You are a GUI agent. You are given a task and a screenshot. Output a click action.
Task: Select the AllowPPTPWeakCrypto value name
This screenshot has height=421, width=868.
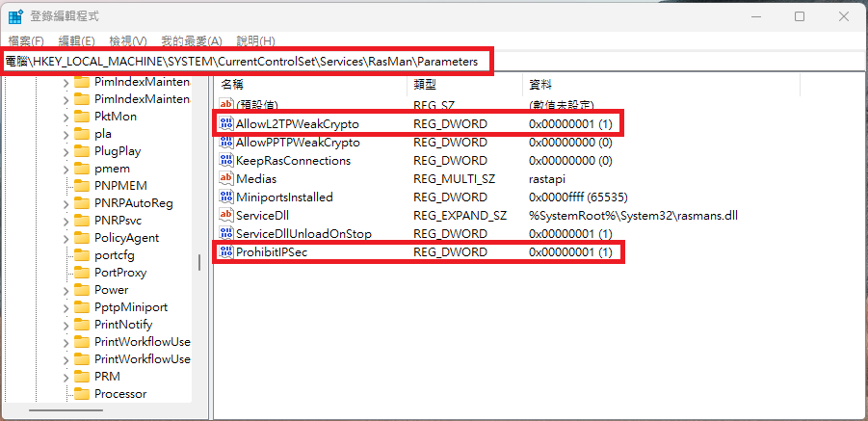(x=298, y=143)
